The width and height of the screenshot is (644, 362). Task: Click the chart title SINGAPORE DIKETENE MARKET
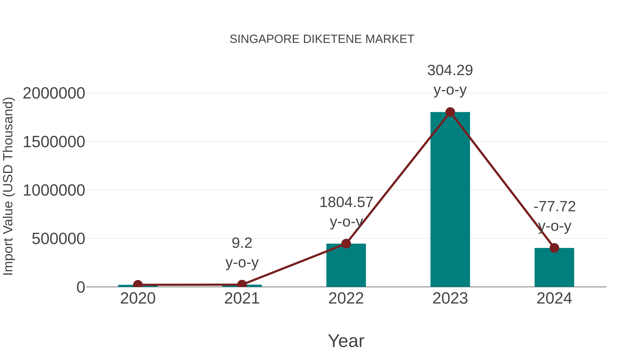point(322,39)
